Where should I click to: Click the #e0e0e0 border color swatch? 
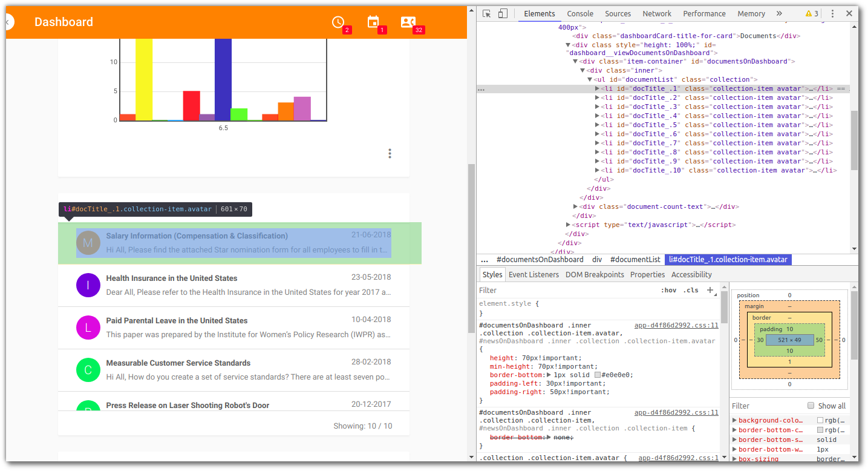tap(598, 375)
